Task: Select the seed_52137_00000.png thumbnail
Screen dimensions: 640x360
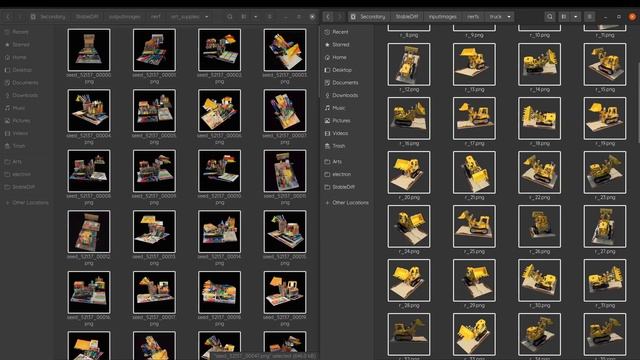Action: click(x=89, y=50)
